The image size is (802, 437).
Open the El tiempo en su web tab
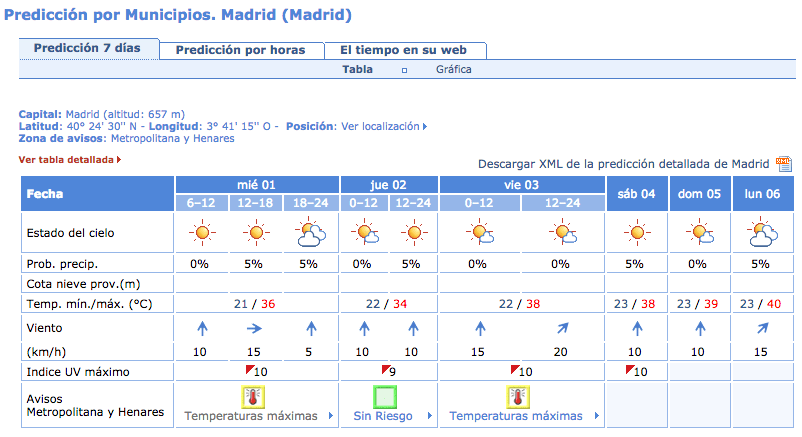tap(404, 50)
